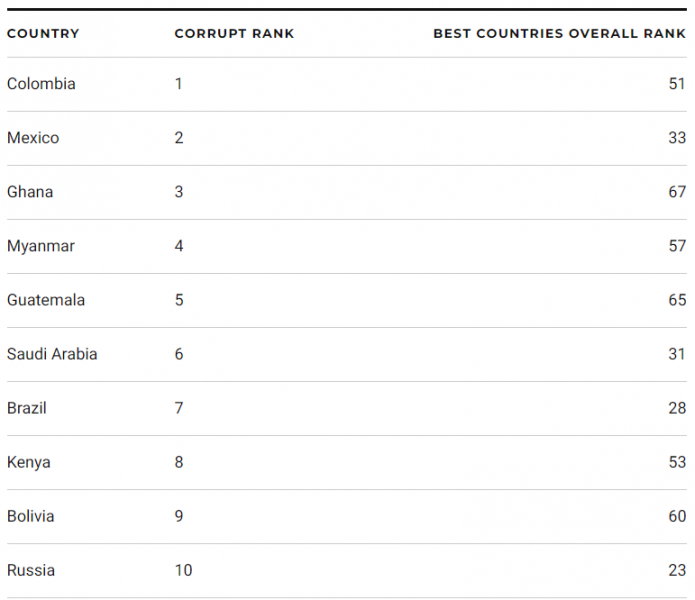Select Myanmar in the table

41,246
